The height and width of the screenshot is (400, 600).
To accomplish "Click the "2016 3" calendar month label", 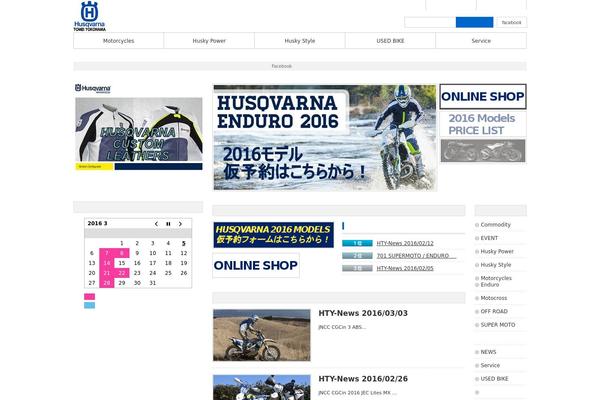I will coord(97,223).
